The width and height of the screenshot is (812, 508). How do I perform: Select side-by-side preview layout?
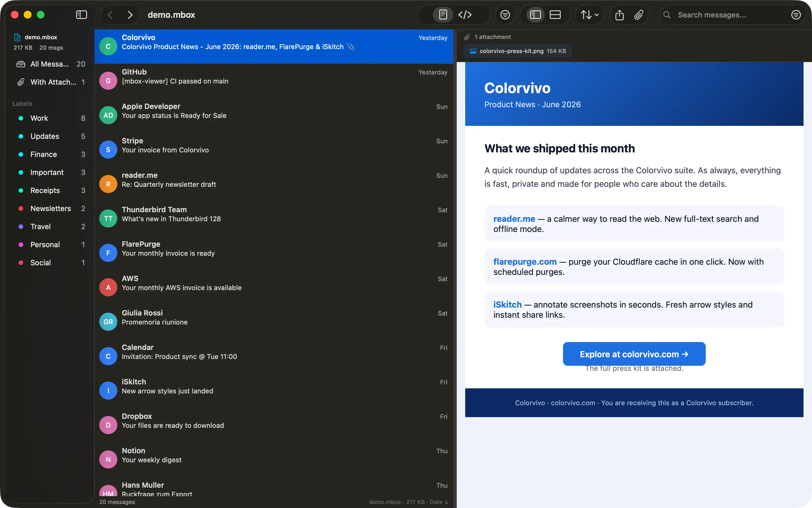[x=535, y=15]
